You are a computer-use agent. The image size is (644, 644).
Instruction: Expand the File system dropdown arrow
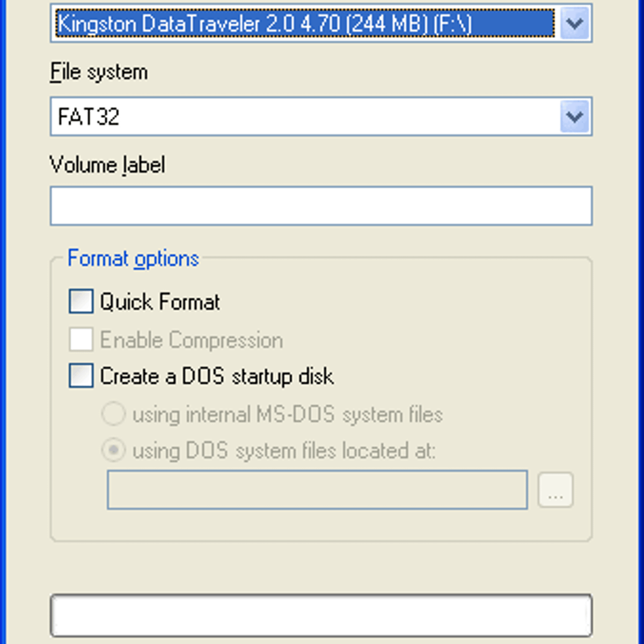(574, 116)
